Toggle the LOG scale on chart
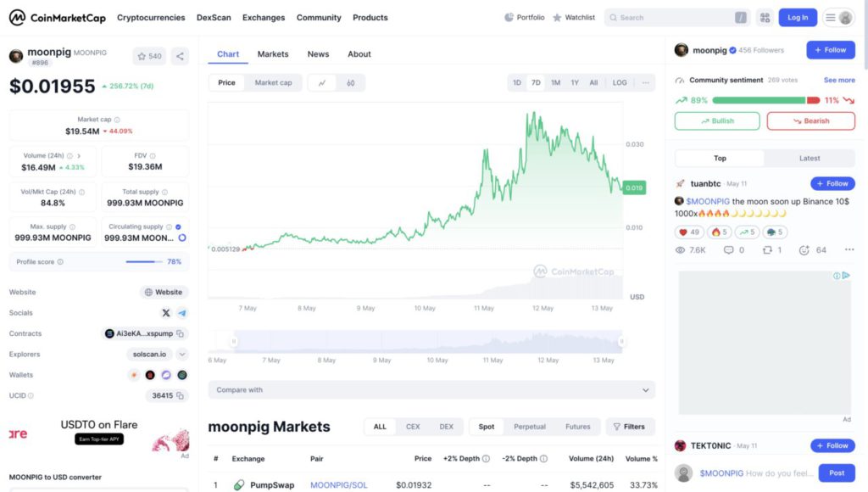Image resolution: width=868 pixels, height=492 pixels. (x=620, y=82)
